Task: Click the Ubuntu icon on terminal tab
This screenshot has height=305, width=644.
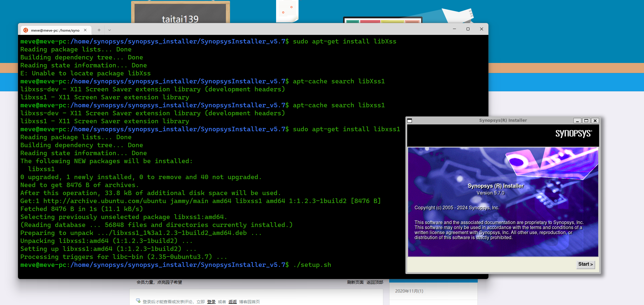Action: point(26,30)
